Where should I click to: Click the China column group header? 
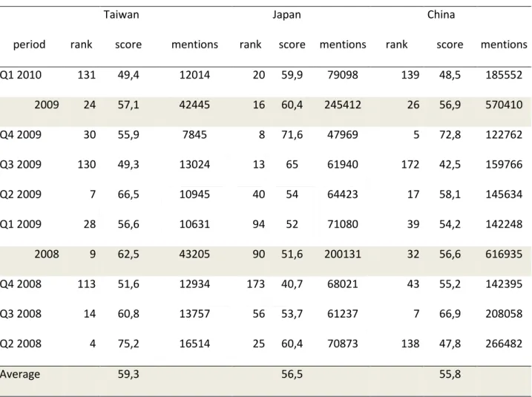click(x=441, y=15)
